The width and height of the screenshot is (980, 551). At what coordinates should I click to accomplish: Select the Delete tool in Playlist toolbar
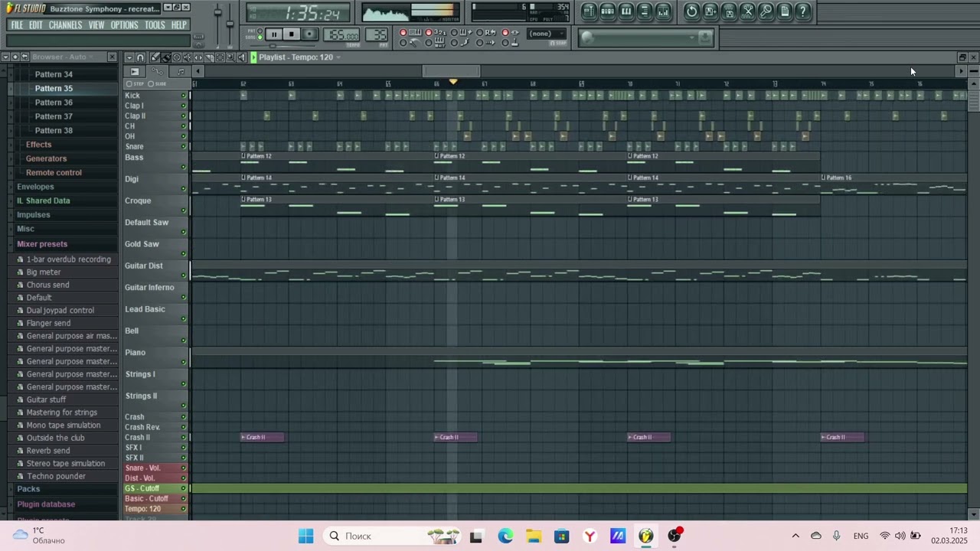(177, 57)
